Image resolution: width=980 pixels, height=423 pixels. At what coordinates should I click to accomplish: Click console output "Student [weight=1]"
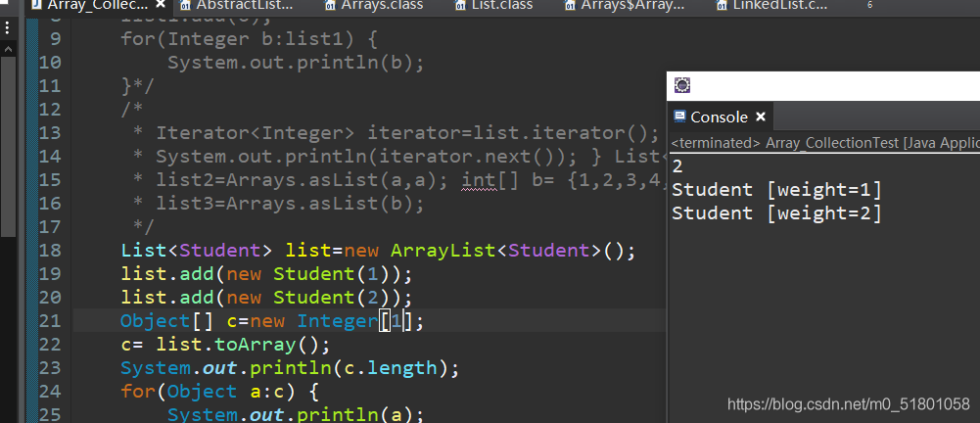point(777,189)
